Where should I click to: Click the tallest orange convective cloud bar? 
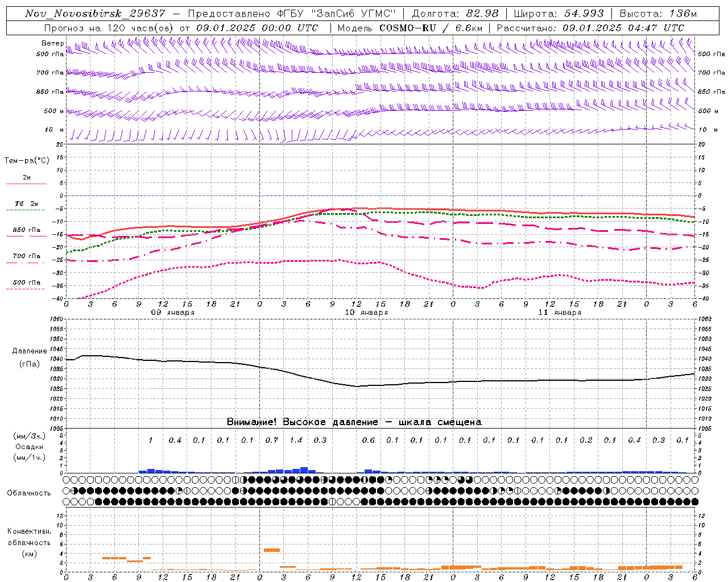(x=272, y=550)
